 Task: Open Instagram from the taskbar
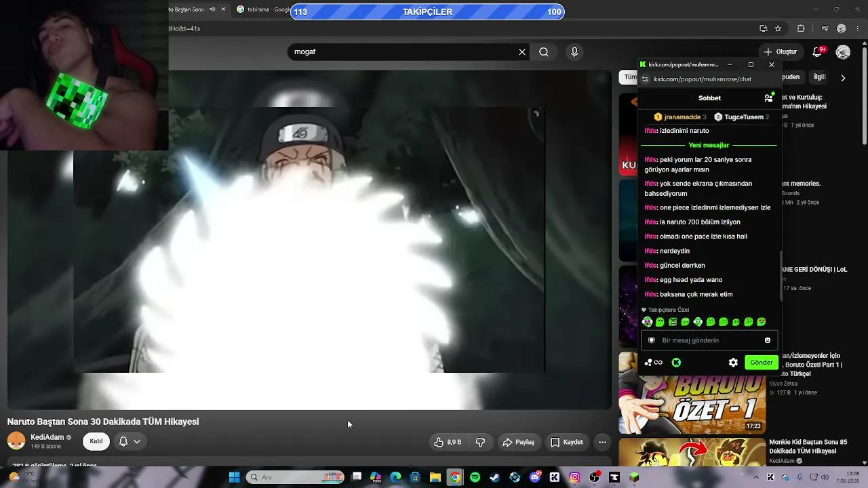pyautogui.click(x=574, y=477)
